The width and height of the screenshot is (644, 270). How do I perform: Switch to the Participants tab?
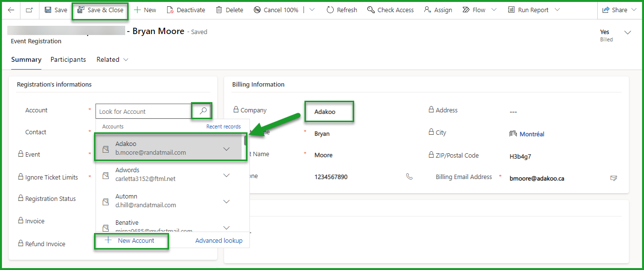[68, 59]
